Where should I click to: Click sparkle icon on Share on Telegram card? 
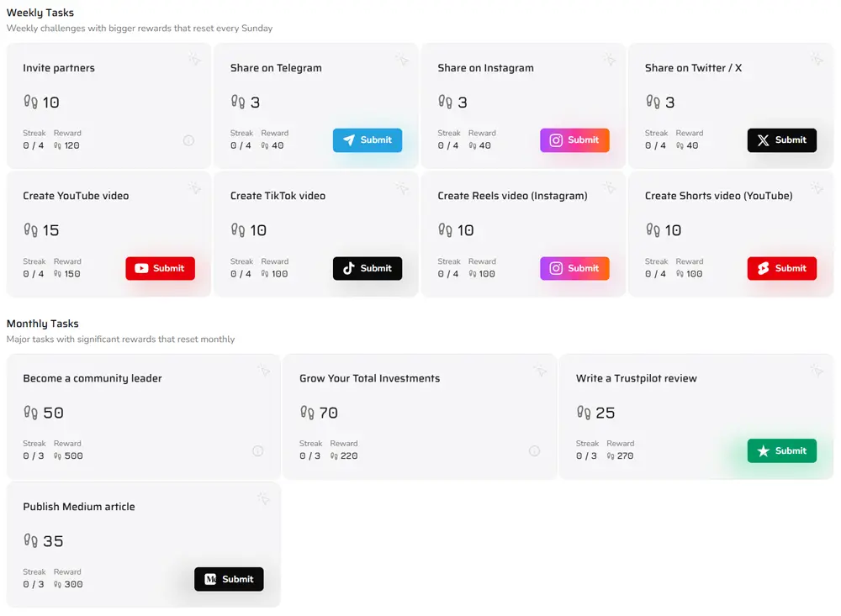402,59
